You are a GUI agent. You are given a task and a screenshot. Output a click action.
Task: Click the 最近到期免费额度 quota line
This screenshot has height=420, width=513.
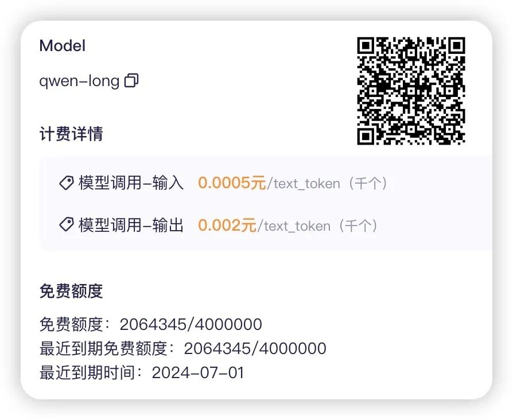pyautogui.click(x=182, y=348)
